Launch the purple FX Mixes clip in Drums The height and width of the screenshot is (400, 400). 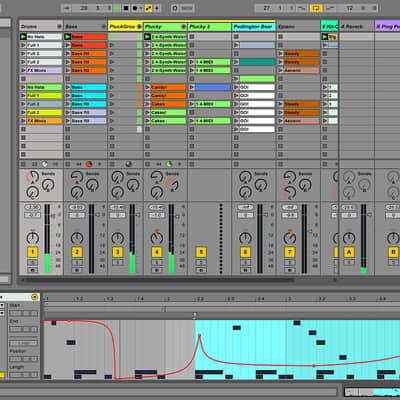coord(23,70)
